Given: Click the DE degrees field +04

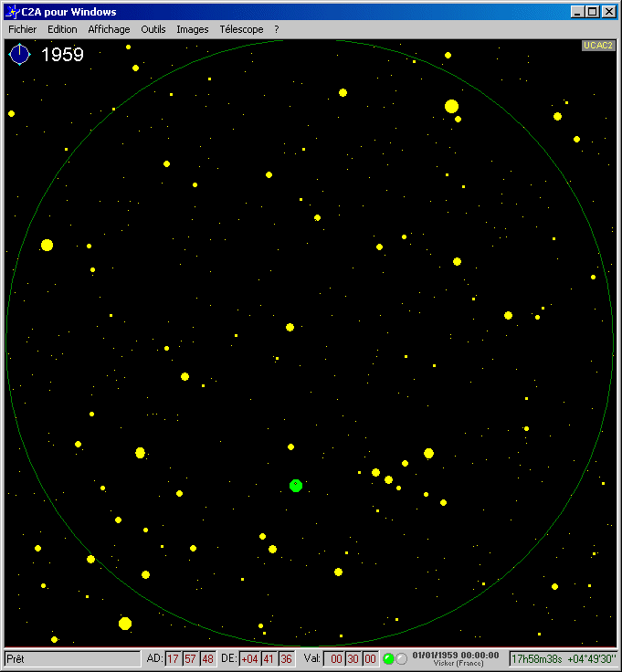Looking at the screenshot, I should coord(249,658).
